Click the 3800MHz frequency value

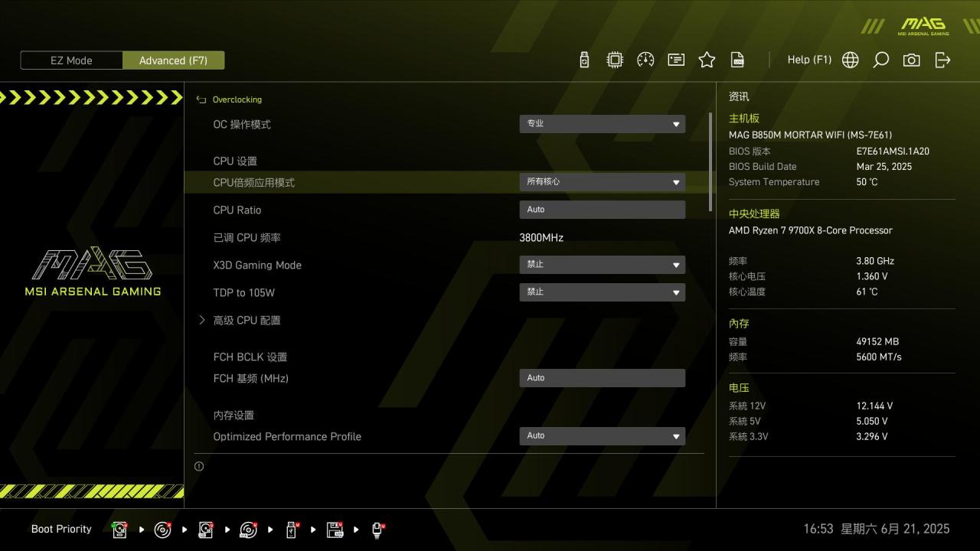pyautogui.click(x=541, y=238)
